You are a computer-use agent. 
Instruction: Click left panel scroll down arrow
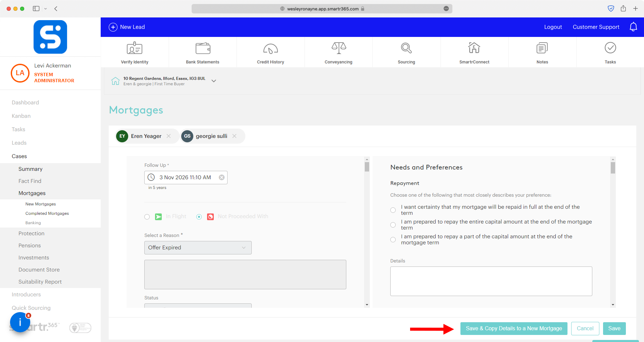pos(367,305)
